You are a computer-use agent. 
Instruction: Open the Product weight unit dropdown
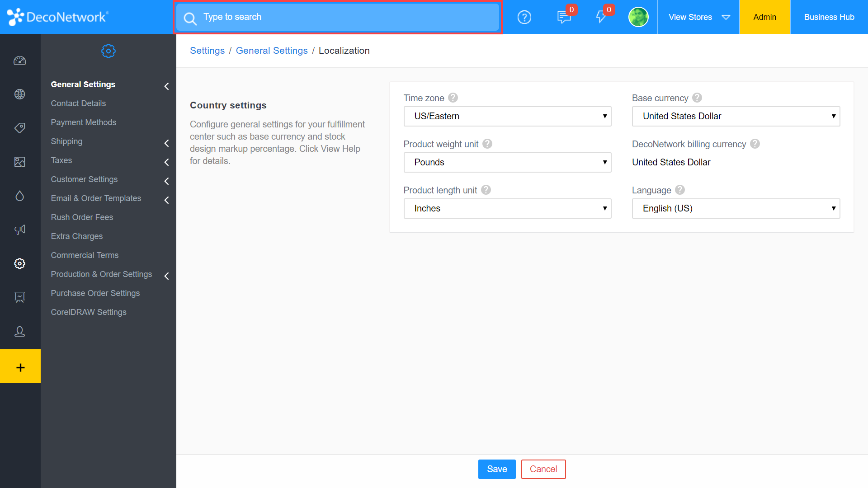tap(507, 163)
